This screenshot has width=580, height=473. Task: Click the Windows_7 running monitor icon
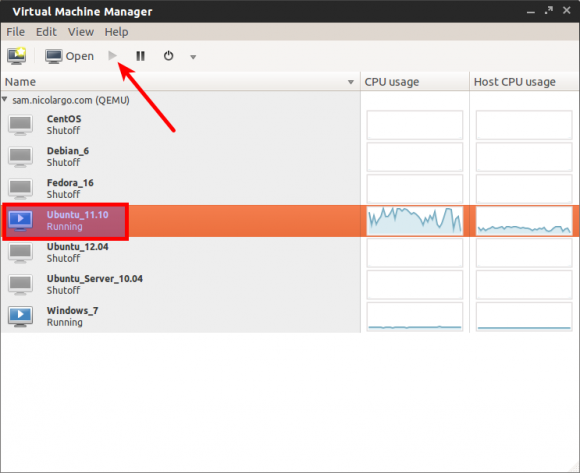20,317
